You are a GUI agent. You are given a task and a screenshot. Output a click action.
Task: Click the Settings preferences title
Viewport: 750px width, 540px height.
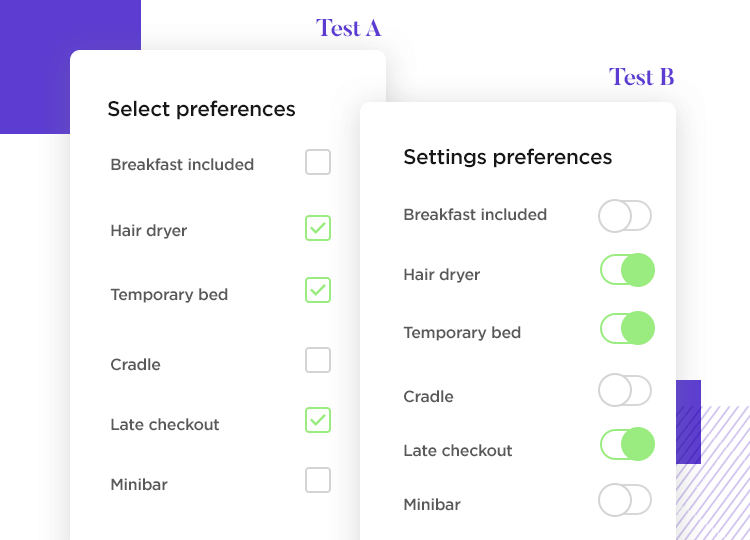point(507,157)
